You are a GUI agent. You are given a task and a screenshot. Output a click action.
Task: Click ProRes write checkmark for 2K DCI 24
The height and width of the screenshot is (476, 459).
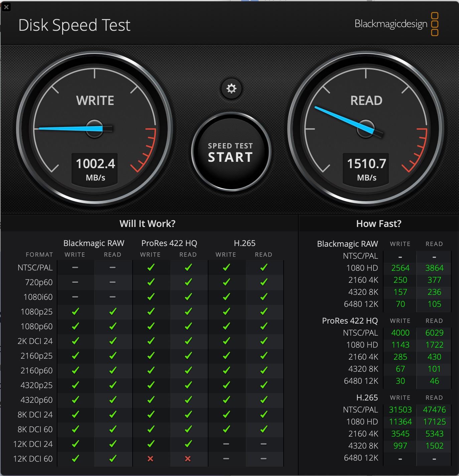pyautogui.click(x=151, y=341)
